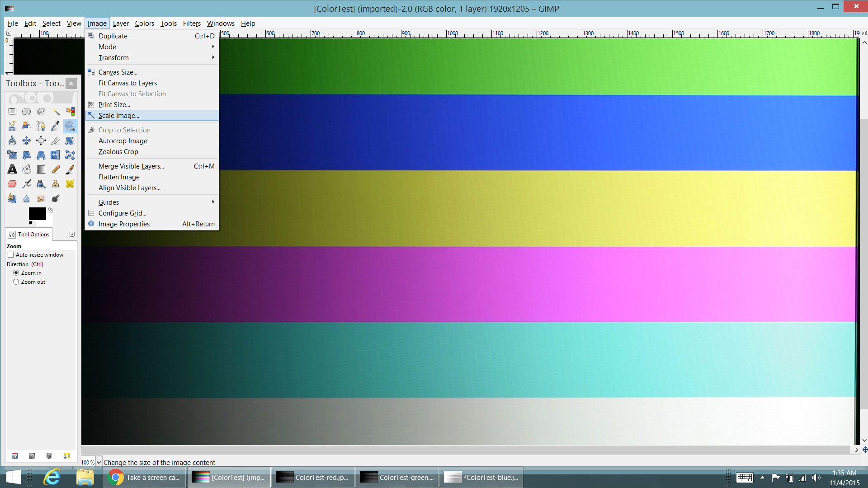Switch to ColorTest-blue taskbar window
Image resolution: width=868 pixels, height=488 pixels.
coord(481,478)
